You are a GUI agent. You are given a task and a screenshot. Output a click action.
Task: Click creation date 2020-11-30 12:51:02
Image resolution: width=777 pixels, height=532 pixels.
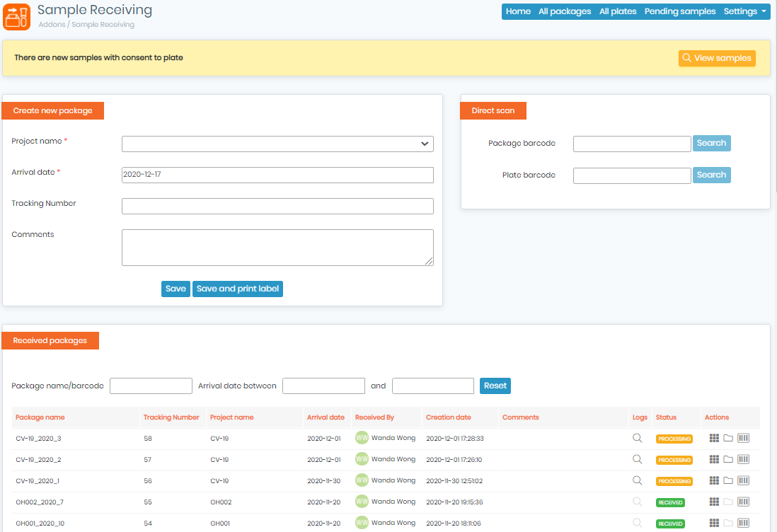coord(454,481)
